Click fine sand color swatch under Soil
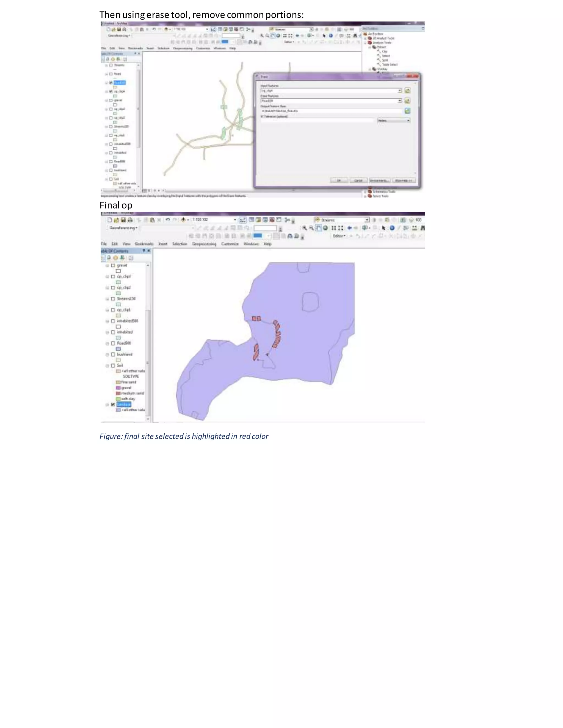Image resolution: width=563 pixels, height=728 pixels. [x=118, y=382]
